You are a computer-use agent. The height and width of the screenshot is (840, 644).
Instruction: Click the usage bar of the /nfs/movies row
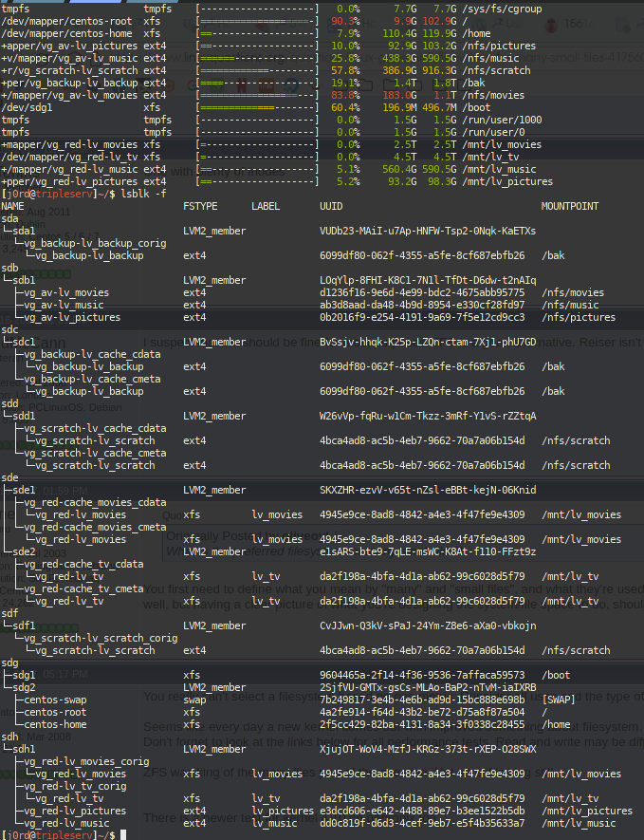point(257,95)
